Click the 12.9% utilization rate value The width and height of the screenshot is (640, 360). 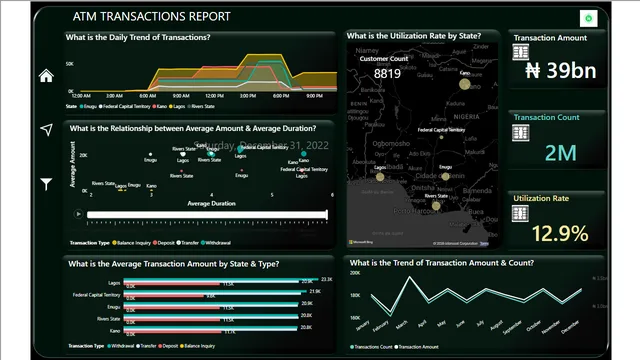tap(560, 233)
